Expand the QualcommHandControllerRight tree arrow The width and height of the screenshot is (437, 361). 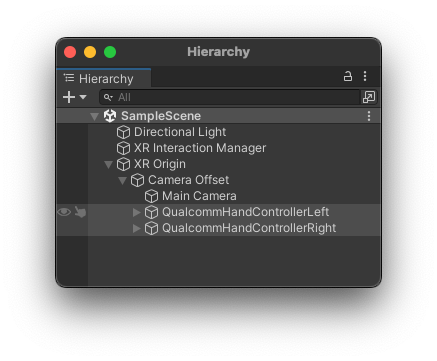point(136,228)
